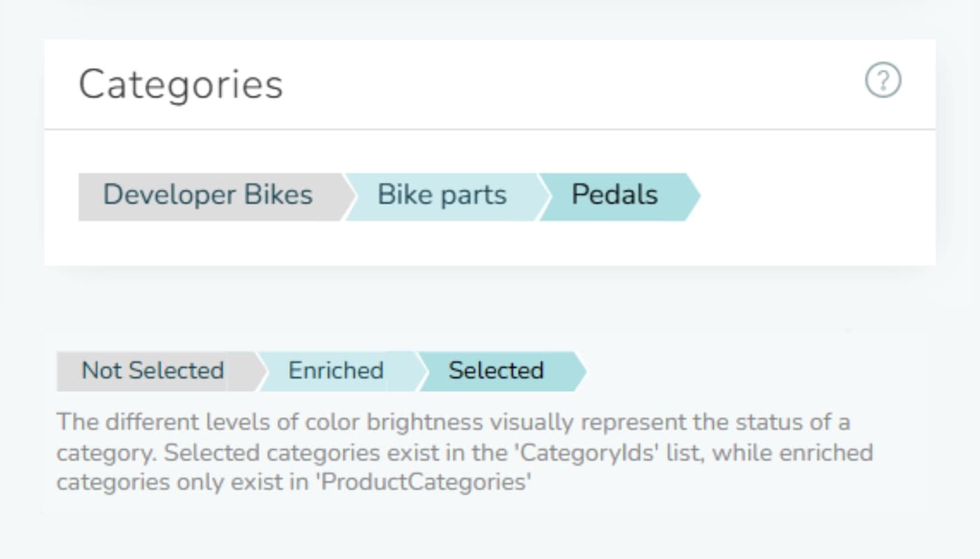Click empty white area right of Pedals chip
Image resolution: width=980 pixels, height=559 pixels.
click(x=814, y=197)
